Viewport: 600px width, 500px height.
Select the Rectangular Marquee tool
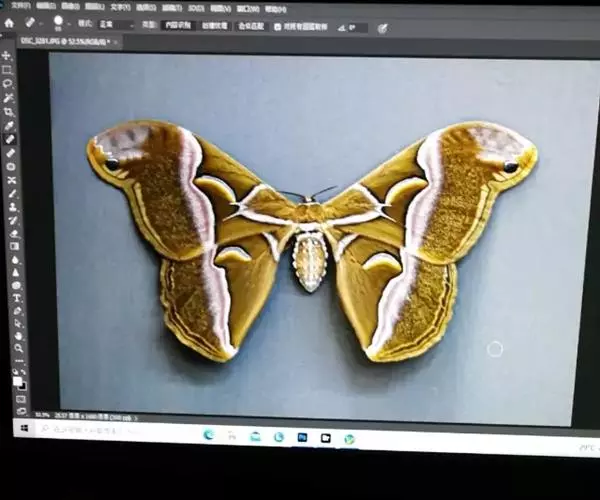point(7,70)
